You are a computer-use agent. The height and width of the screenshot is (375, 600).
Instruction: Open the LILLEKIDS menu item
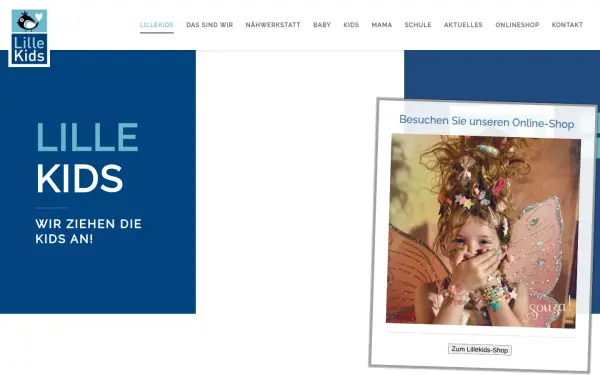click(x=157, y=25)
